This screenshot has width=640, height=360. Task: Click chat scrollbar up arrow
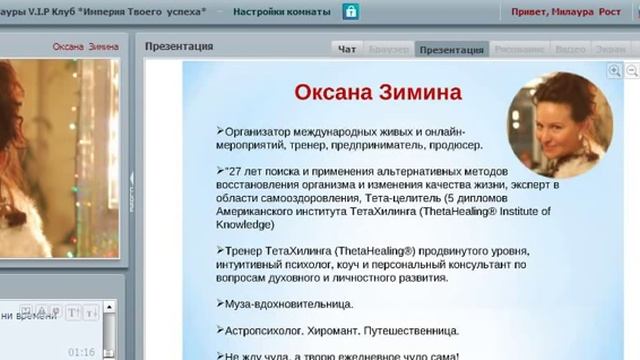click(109, 307)
